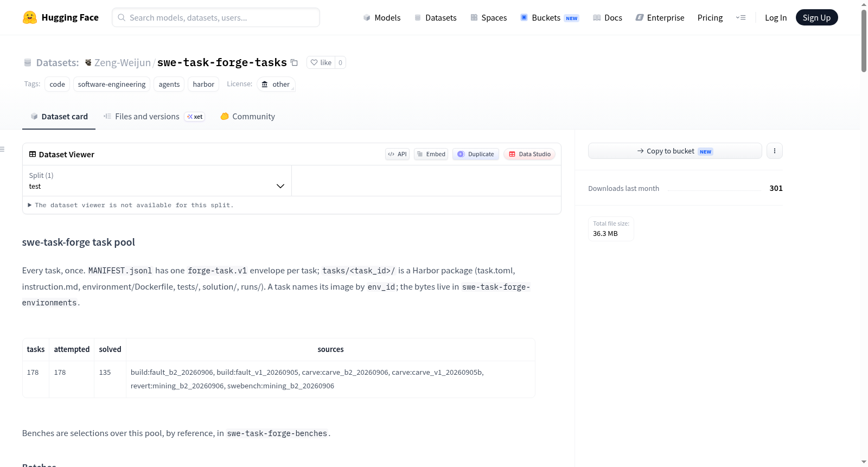Open the Models nav item

coord(382,17)
